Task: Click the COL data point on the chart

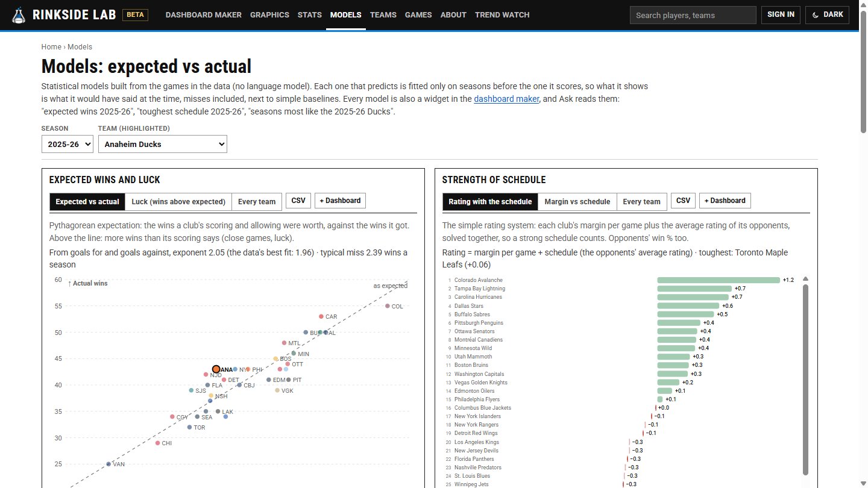Action: [388, 306]
